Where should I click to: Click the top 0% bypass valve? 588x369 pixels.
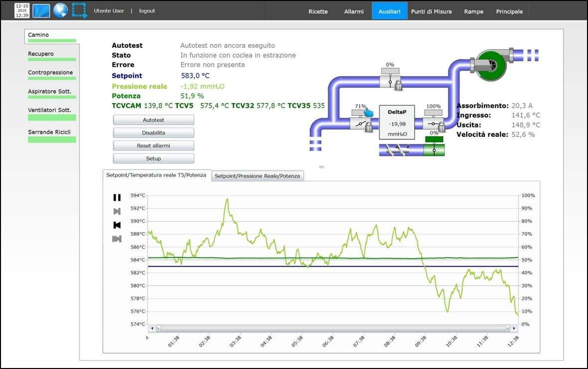coord(390,82)
